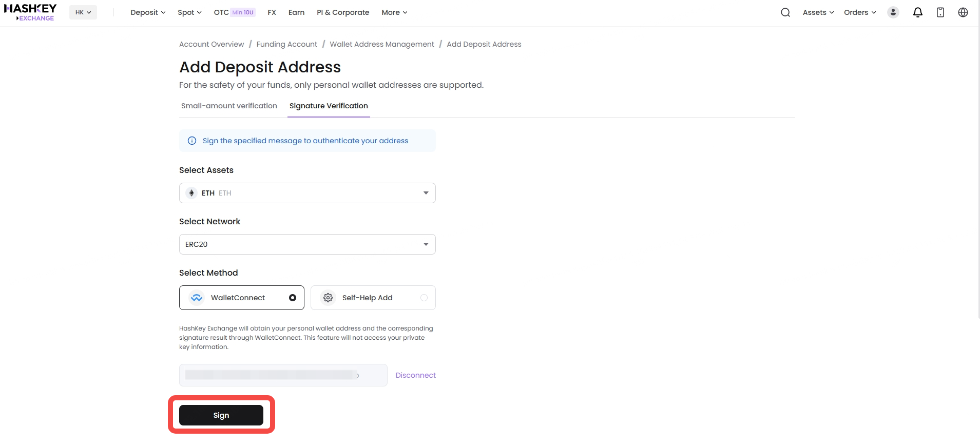980x446 pixels.
Task: Select the WalletConnect radio option
Action: coord(293,298)
